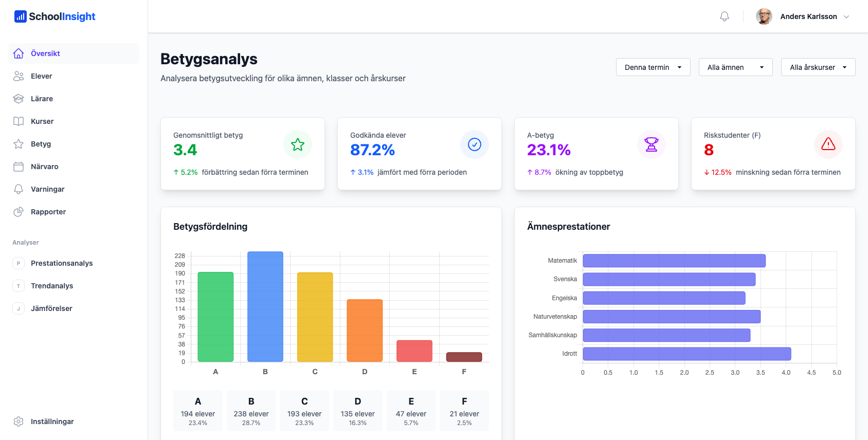Screen dimensions: 868x440
Task: Open Trendanalys under Analyser
Action: (51, 286)
